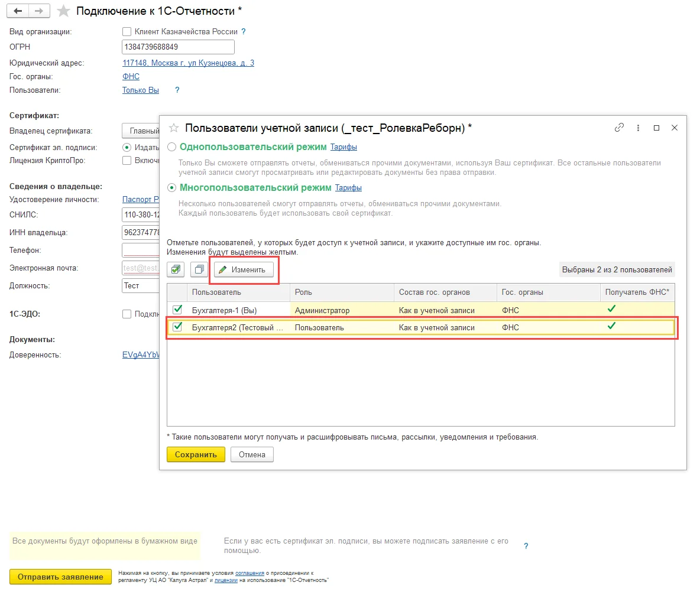Image resolution: width=700 pixels, height=592 pixels.
Task: Click the Отмена button
Action: 252,454
